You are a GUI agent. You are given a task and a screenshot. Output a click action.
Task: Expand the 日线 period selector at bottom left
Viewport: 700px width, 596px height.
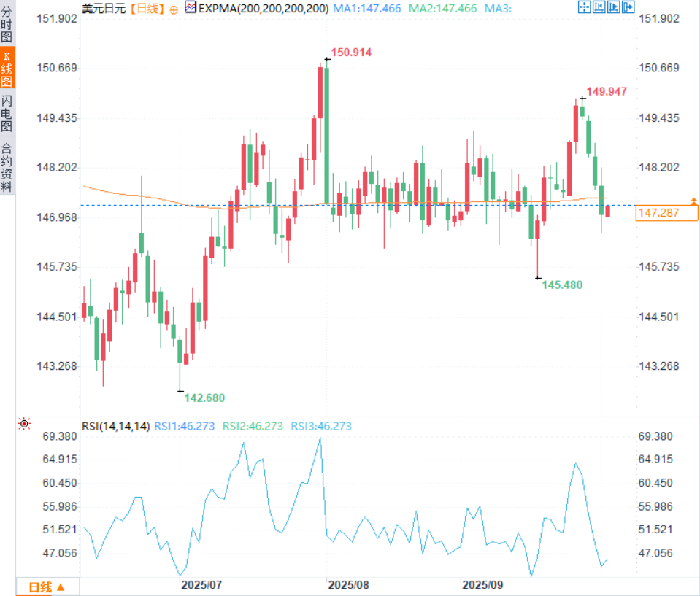click(47, 587)
